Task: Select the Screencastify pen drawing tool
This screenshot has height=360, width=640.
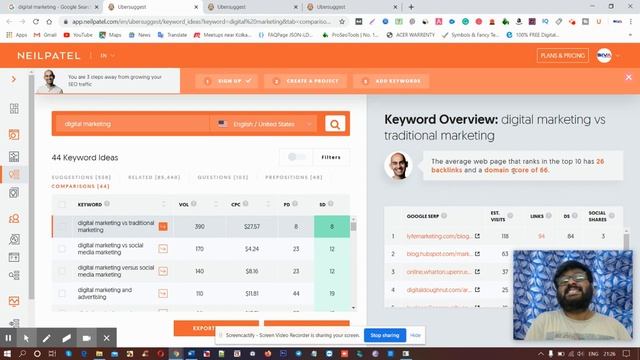Action: click(x=46, y=338)
